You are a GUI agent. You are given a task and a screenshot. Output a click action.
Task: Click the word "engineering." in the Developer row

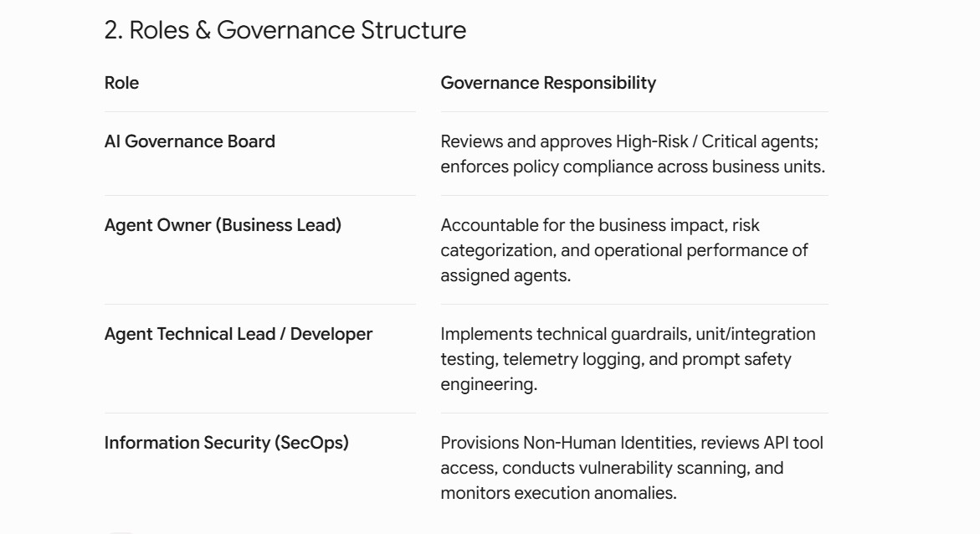tap(489, 384)
